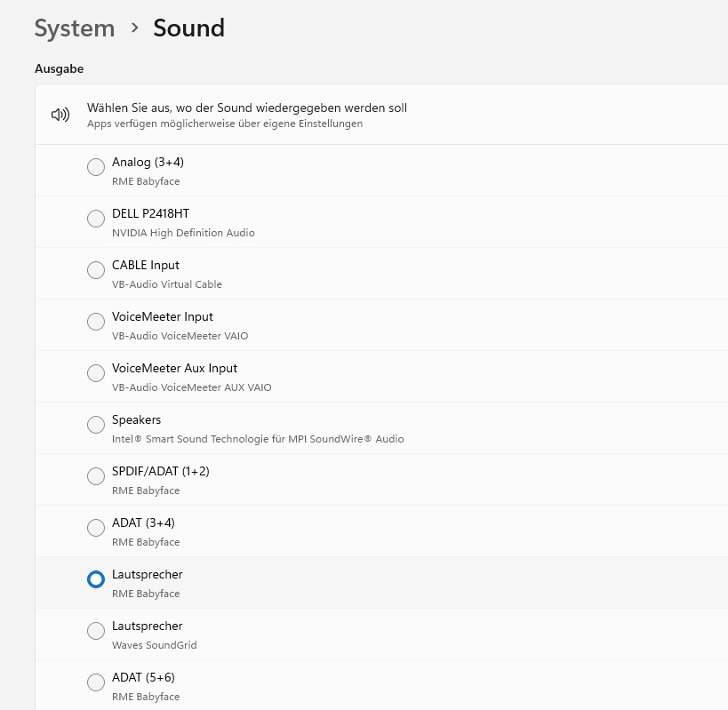Choose DELL P2418HT as output device
Viewport: 728px width, 710px height.
pos(96,219)
